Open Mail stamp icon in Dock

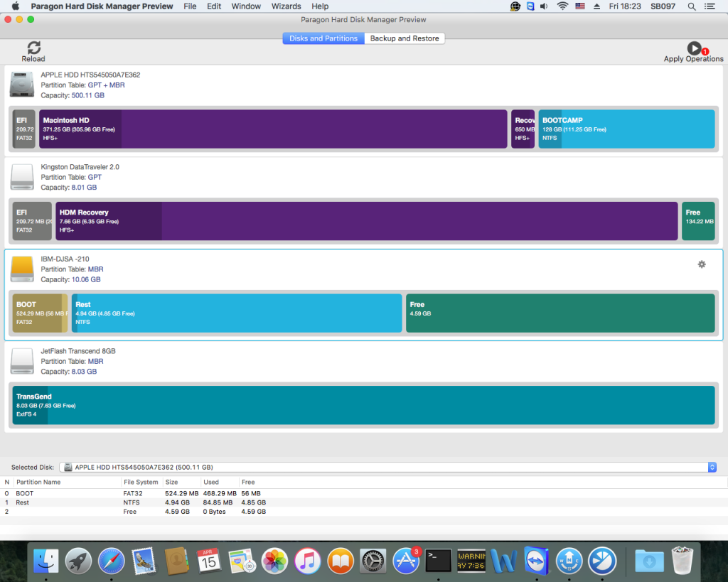[x=144, y=561]
